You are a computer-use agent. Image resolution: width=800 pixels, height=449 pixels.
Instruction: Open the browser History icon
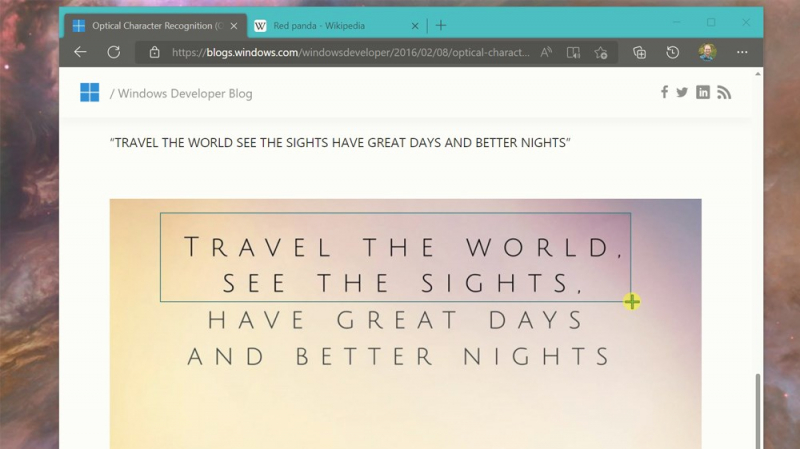click(x=673, y=52)
